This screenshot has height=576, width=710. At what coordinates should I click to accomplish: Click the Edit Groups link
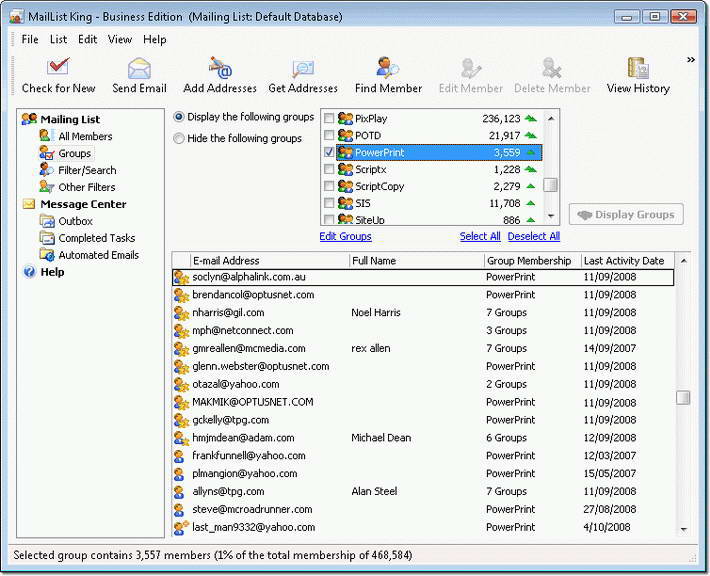(x=345, y=236)
